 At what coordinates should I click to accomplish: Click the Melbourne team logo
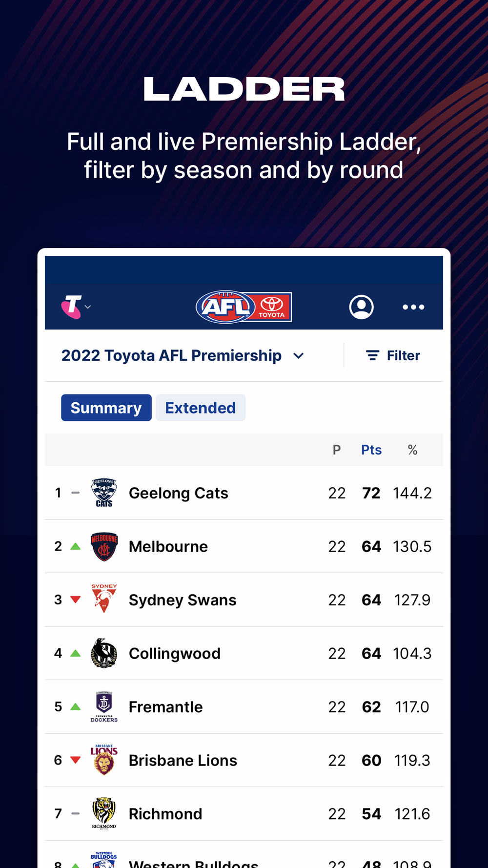pyautogui.click(x=104, y=546)
